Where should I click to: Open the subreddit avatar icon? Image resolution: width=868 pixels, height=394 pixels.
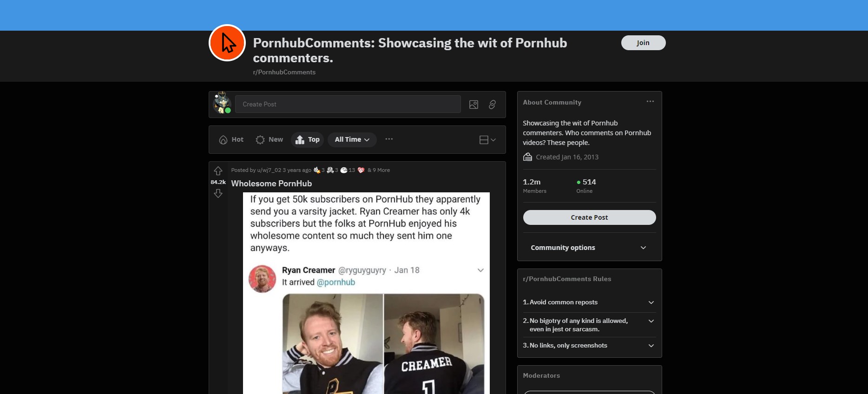click(227, 43)
